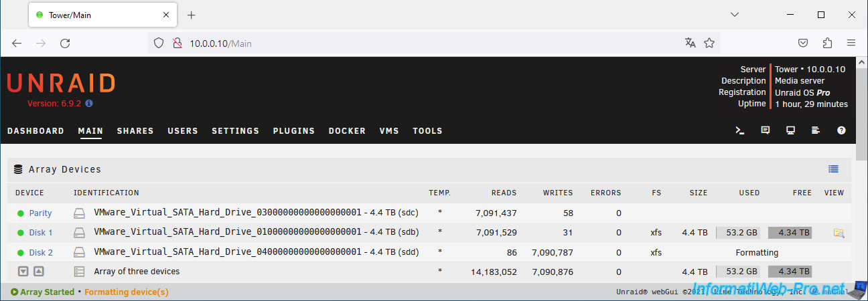Open the Settings menu
The height and width of the screenshot is (301, 868).
(235, 131)
